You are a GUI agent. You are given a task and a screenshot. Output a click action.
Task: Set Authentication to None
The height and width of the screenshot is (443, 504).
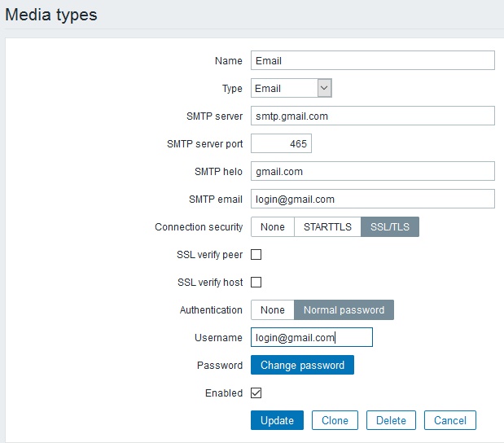272,309
